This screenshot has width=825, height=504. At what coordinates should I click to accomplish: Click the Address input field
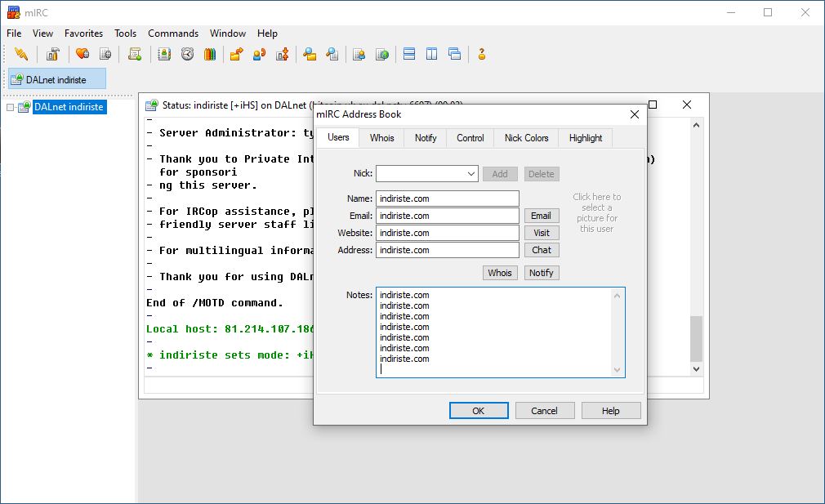[448, 250]
